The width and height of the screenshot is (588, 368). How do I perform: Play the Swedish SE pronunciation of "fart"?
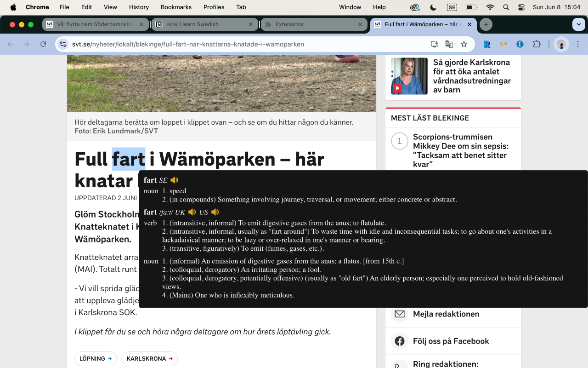click(174, 180)
